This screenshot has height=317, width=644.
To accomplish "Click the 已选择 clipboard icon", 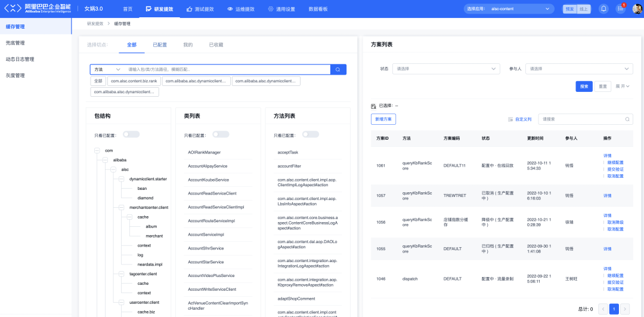I will point(373,106).
